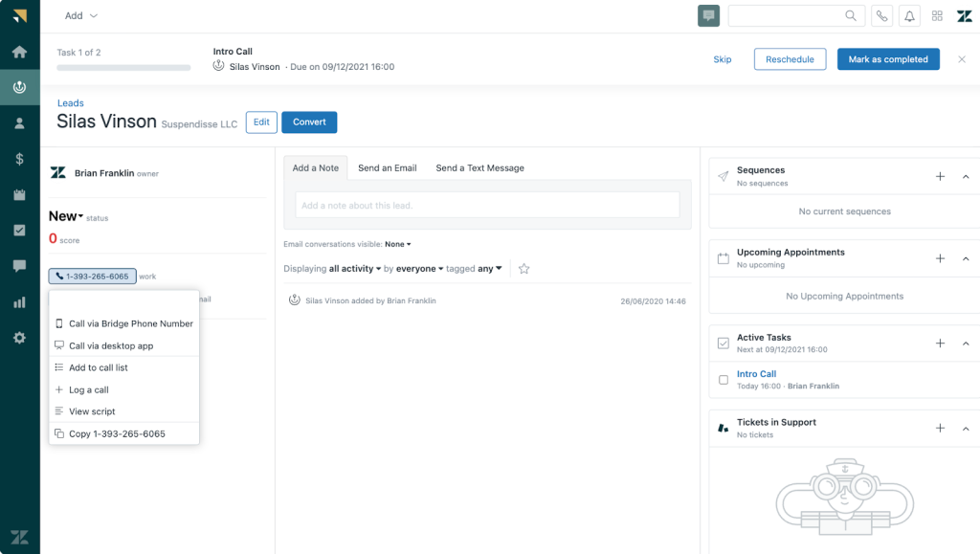
Task: Open Reports via the chart icon
Action: tap(19, 302)
